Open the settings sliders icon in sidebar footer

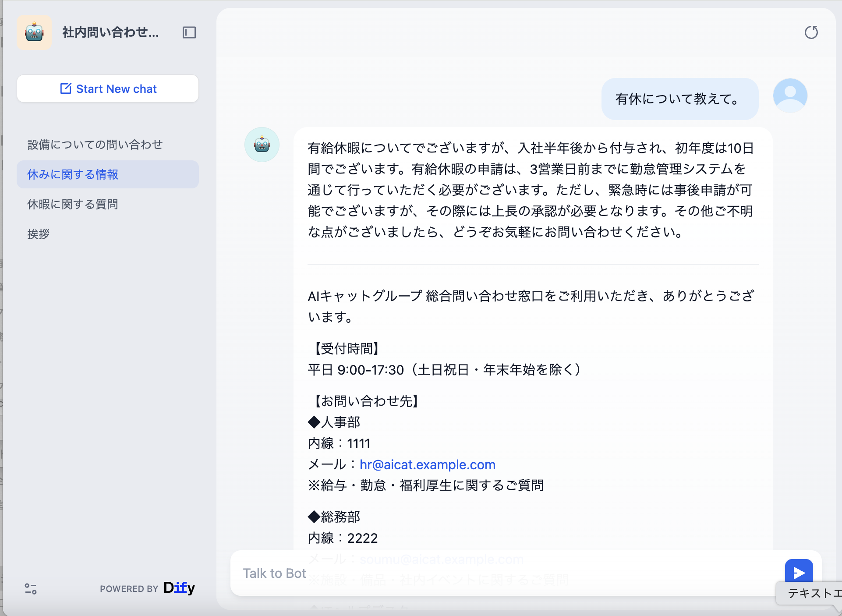31,588
